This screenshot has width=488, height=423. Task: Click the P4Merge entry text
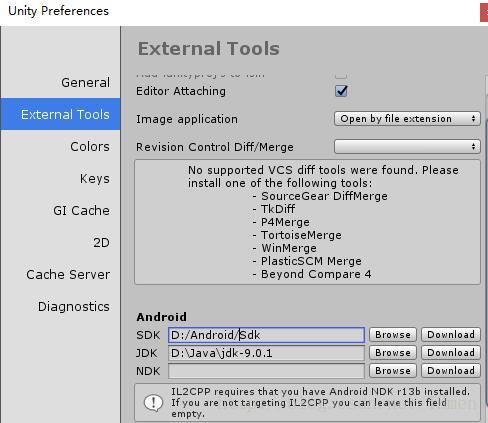(x=285, y=222)
